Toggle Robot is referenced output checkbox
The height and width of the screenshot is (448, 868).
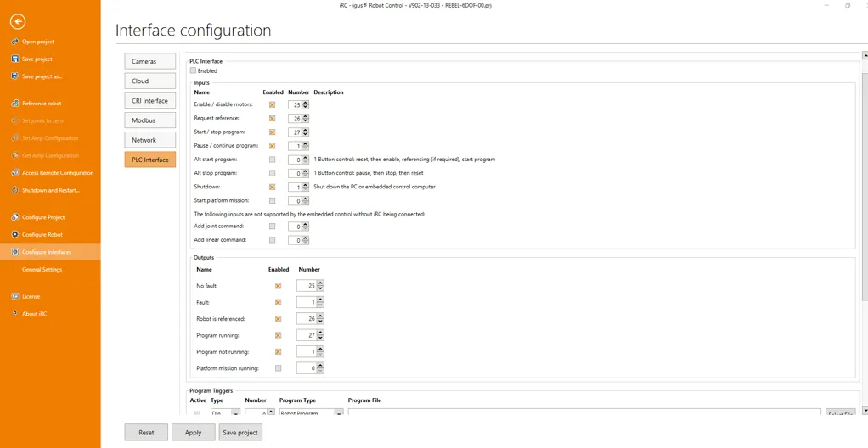click(278, 318)
